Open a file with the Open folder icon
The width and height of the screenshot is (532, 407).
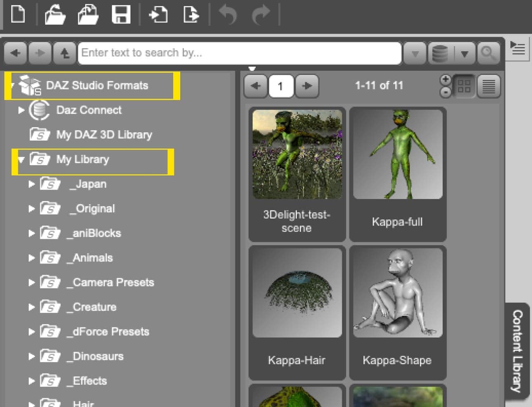pos(55,14)
